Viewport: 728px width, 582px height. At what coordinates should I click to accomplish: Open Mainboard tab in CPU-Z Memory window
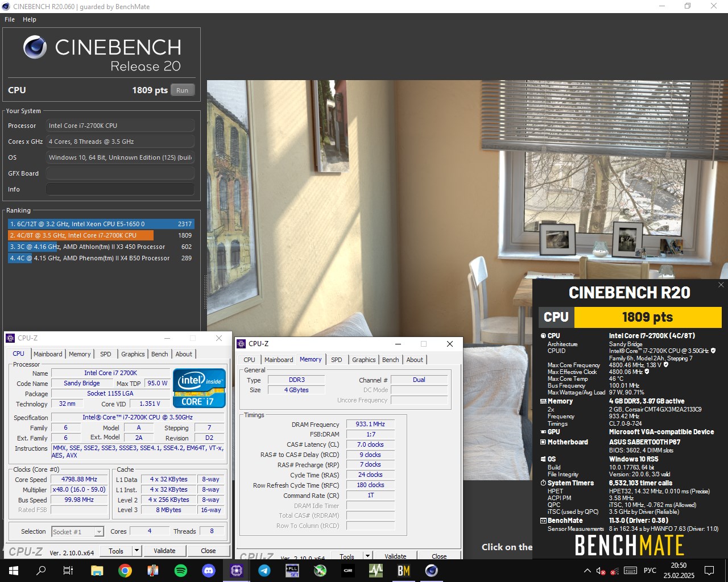(279, 360)
